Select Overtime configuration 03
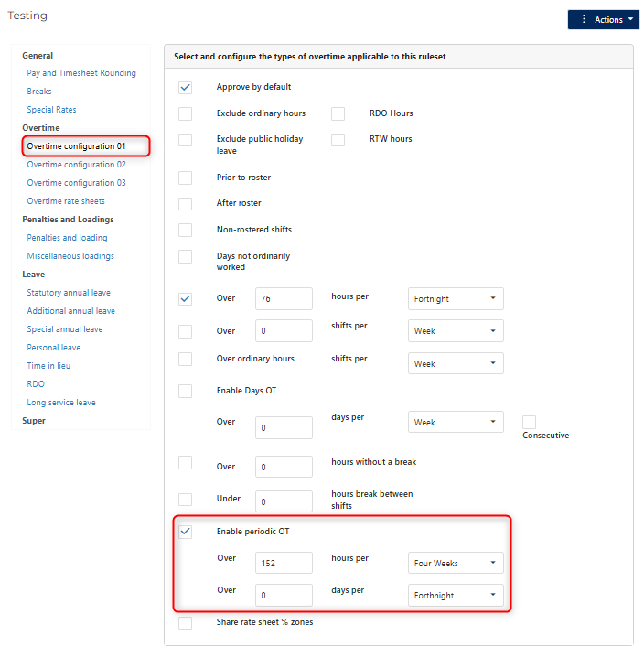Viewport: 644px width, 657px height. [76, 183]
